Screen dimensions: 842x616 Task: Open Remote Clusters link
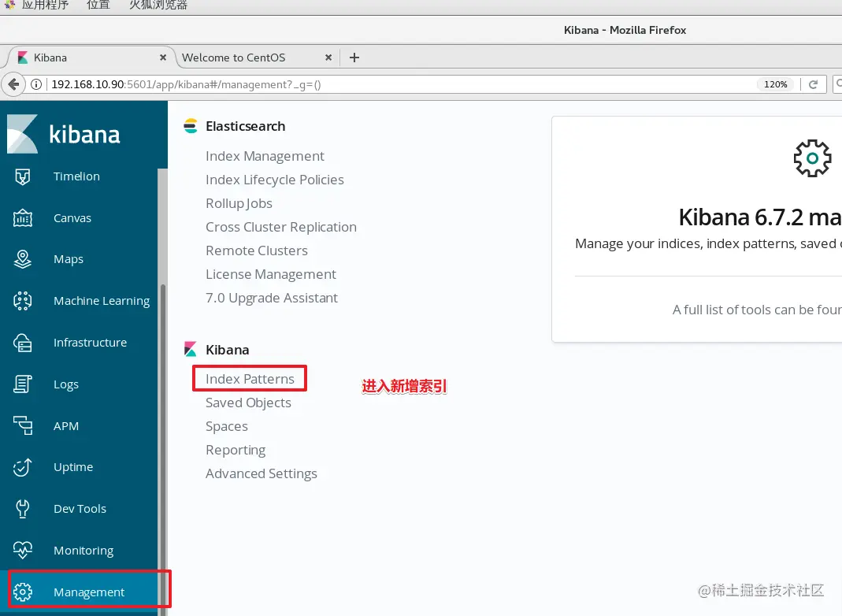[257, 250]
